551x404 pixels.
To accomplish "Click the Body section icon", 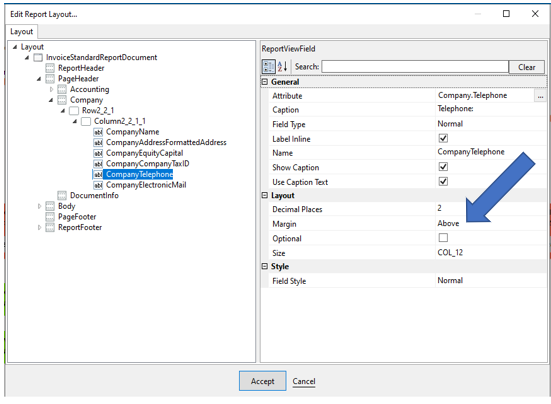I will point(50,206).
